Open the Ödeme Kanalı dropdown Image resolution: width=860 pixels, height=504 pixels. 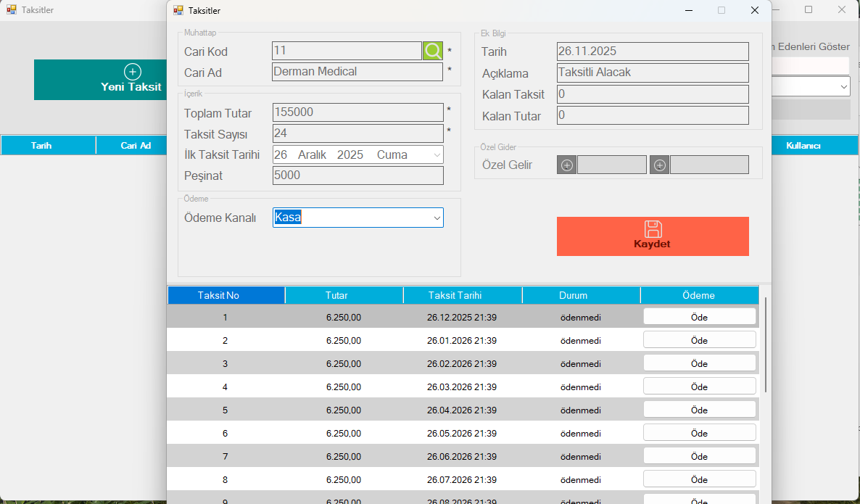[437, 218]
